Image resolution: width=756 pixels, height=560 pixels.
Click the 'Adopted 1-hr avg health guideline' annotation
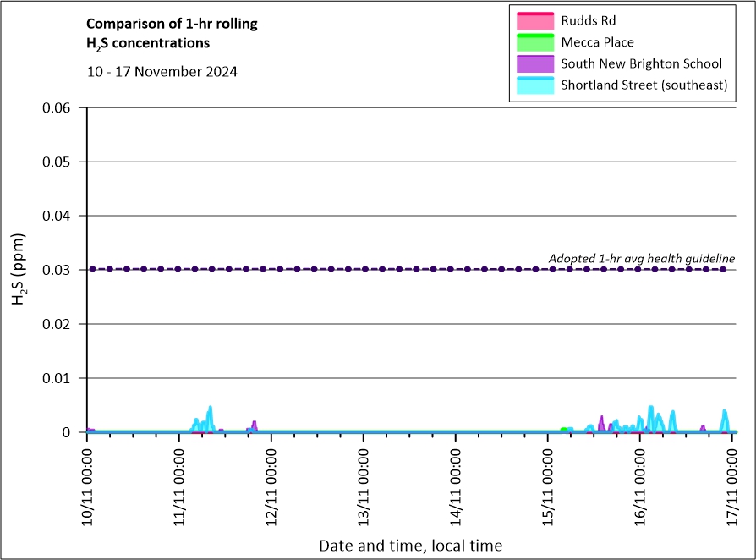tap(641, 258)
